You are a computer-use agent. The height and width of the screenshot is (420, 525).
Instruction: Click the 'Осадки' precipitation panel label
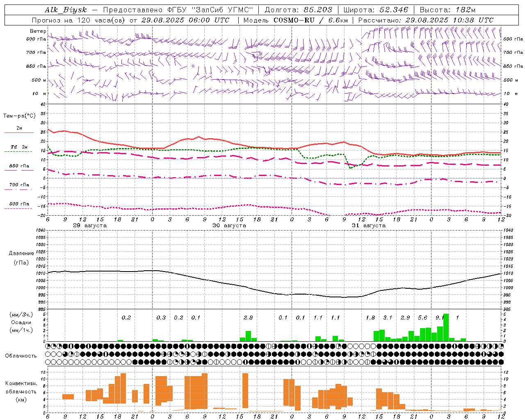pyautogui.click(x=21, y=323)
